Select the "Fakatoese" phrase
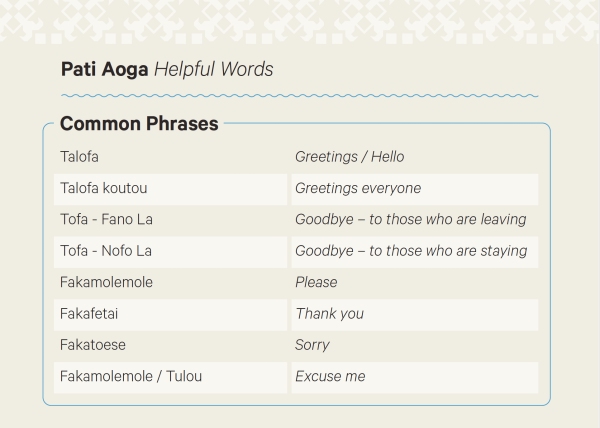600x428 pixels. [94, 345]
